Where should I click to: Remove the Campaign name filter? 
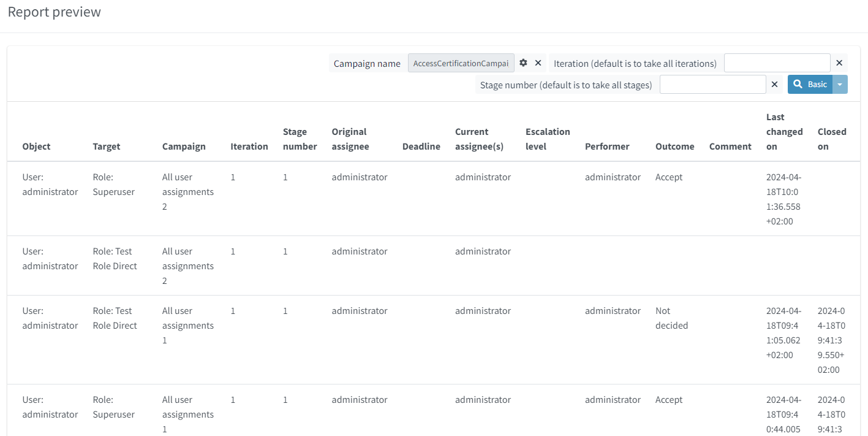click(538, 63)
